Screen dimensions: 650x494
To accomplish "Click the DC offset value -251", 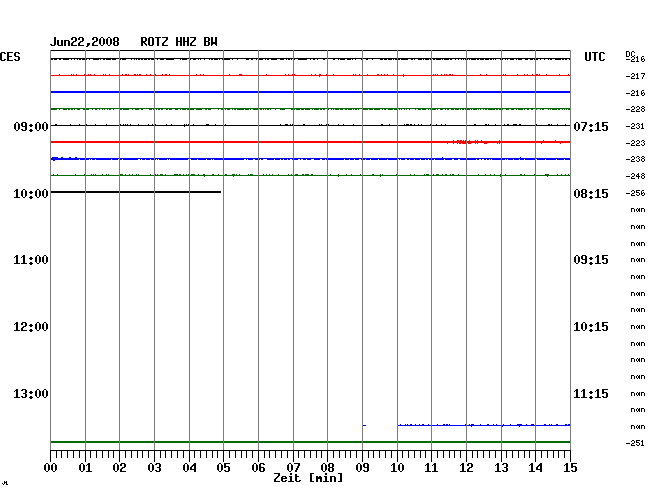I will (635, 443).
